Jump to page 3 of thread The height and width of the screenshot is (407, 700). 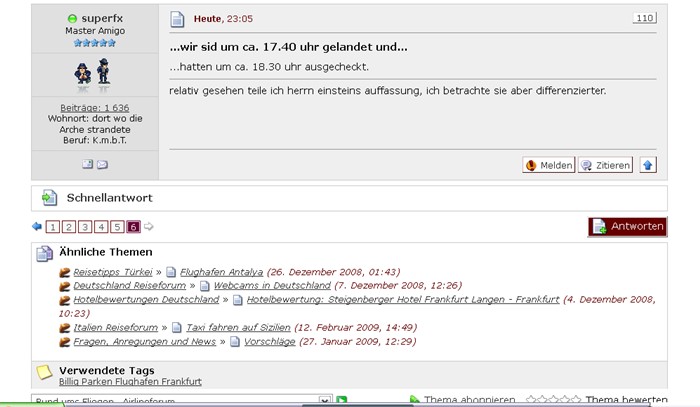click(85, 227)
